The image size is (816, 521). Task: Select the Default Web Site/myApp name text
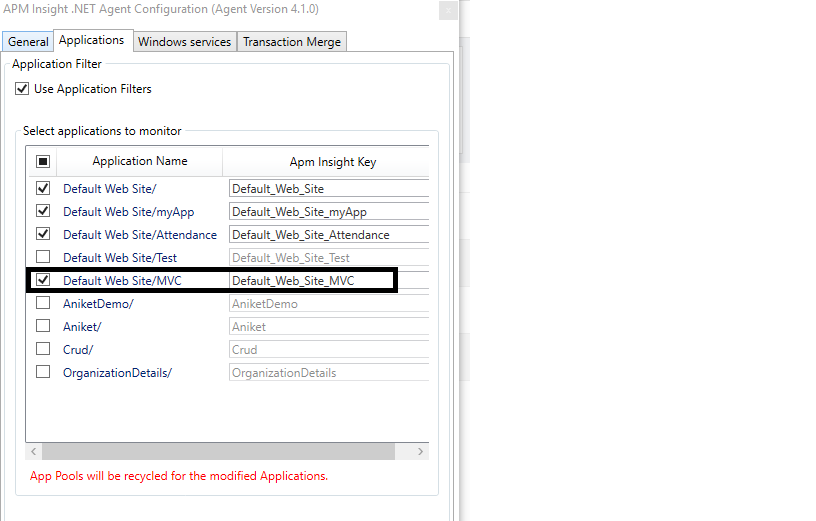click(x=129, y=212)
